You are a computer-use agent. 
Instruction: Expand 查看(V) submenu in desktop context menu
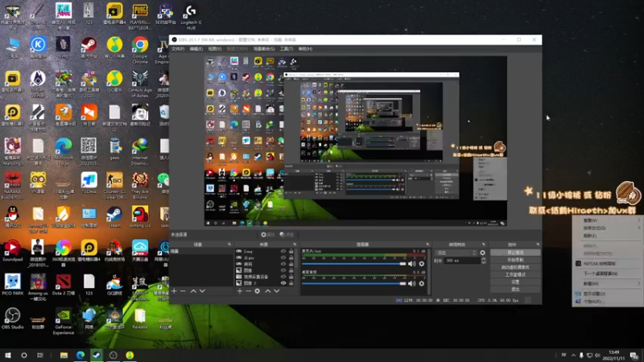pyautogui.click(x=609, y=220)
